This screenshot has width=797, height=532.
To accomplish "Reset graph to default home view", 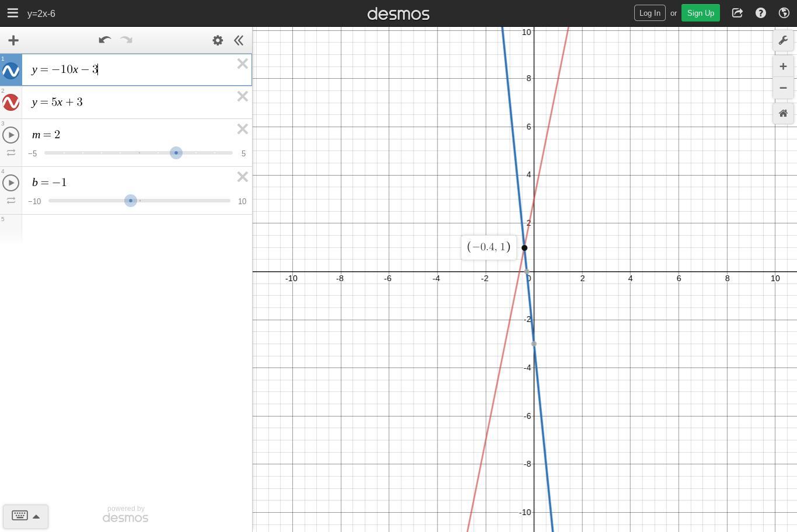I will pos(783,113).
